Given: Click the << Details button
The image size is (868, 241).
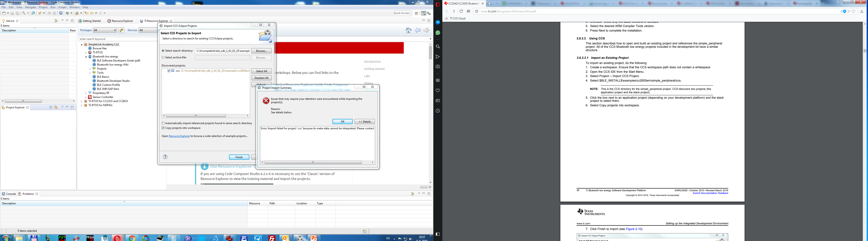Looking at the screenshot, I should (364, 122).
